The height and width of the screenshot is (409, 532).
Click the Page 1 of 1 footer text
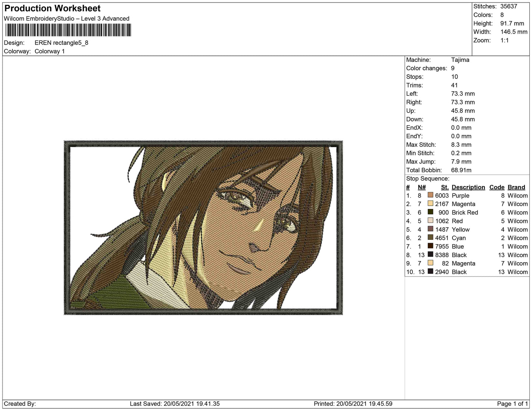[512, 404]
